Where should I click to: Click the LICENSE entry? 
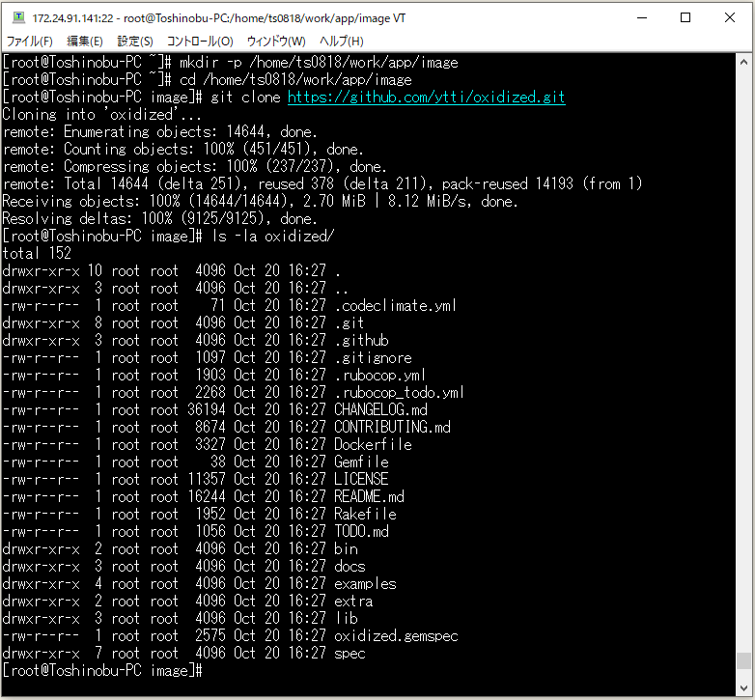[361, 479]
